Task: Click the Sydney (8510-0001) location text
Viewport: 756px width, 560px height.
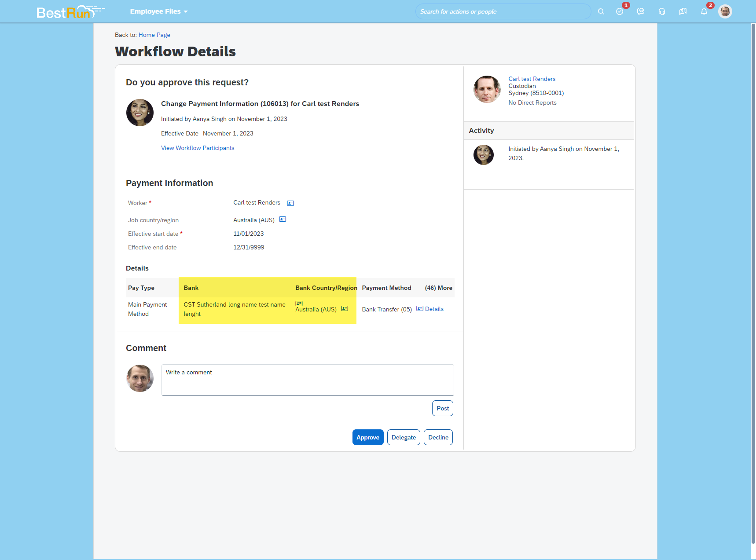Action: (536, 93)
